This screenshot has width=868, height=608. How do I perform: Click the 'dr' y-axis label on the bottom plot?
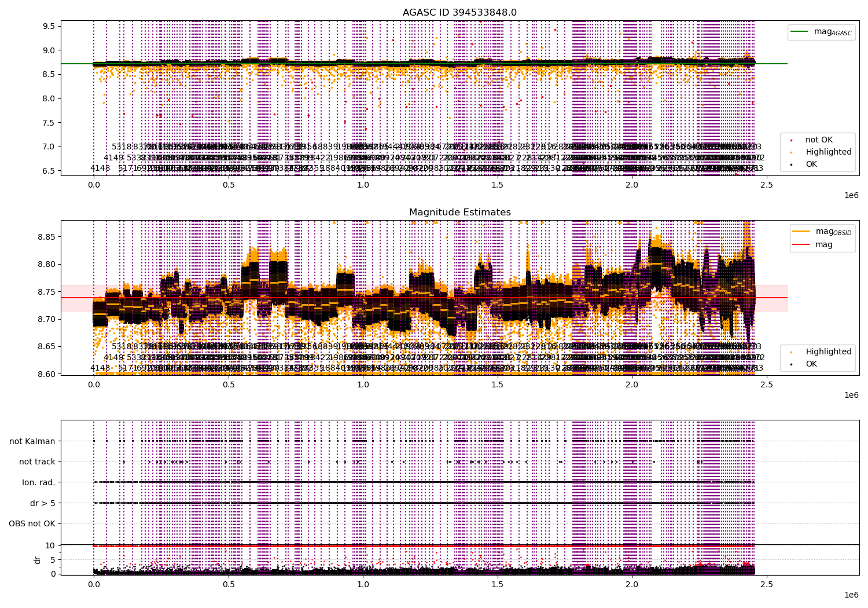37,560
